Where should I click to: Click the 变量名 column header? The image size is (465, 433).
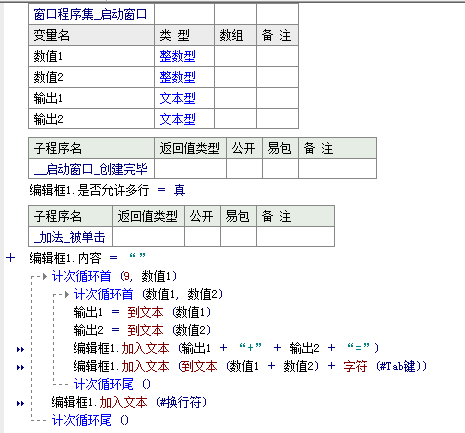coord(91,35)
